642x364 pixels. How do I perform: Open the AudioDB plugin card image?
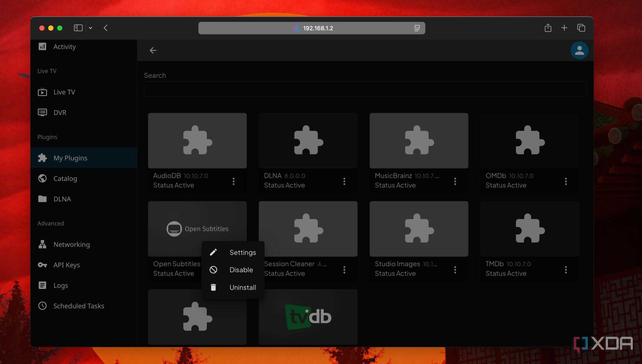click(197, 140)
